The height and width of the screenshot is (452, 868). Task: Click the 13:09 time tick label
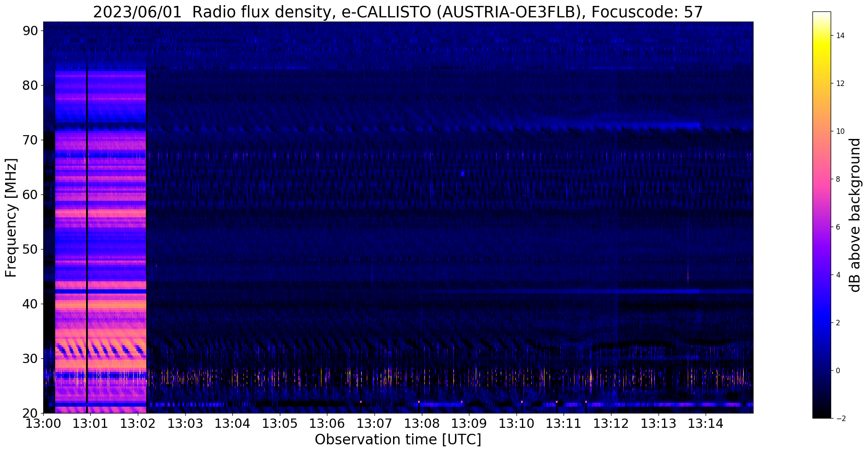coord(469,424)
